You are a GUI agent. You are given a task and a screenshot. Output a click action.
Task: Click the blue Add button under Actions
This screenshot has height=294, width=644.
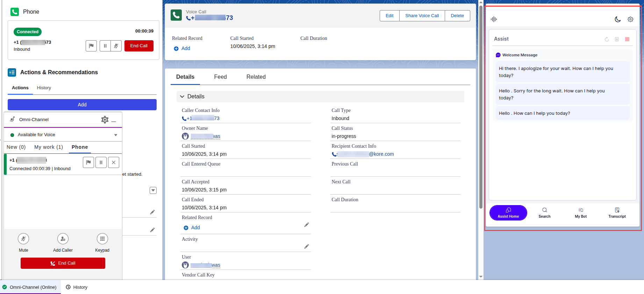point(82,105)
